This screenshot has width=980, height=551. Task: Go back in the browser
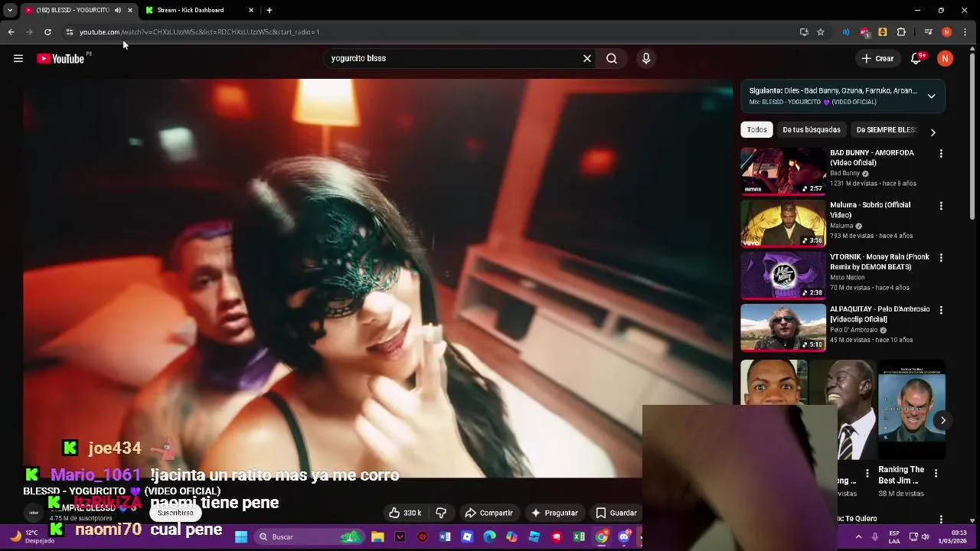[x=11, y=32]
